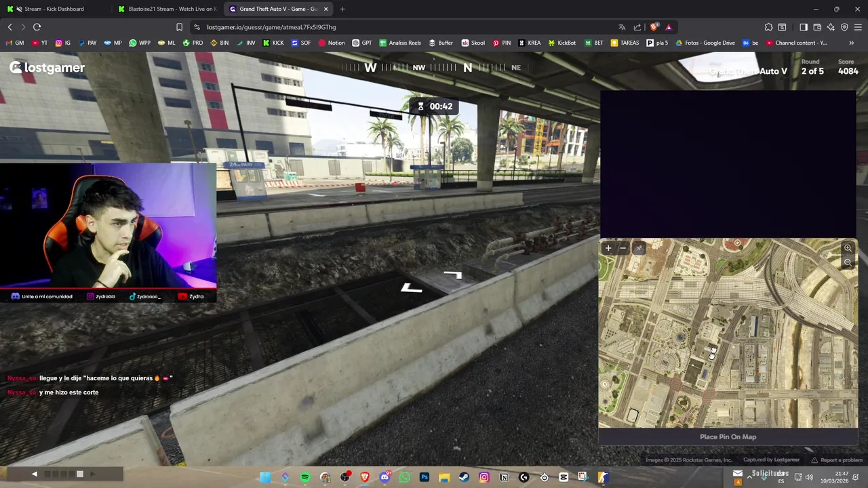Open the Channel content YouTube bookmark

coord(797,43)
